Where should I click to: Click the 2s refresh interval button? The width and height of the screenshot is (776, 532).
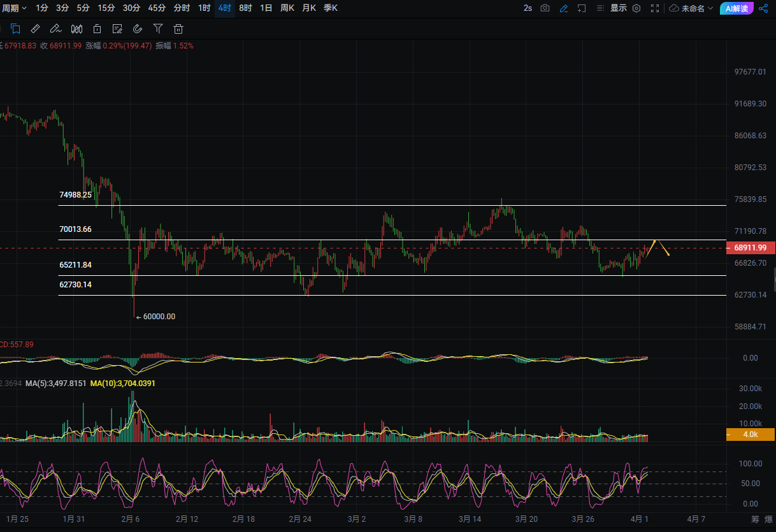coord(528,8)
